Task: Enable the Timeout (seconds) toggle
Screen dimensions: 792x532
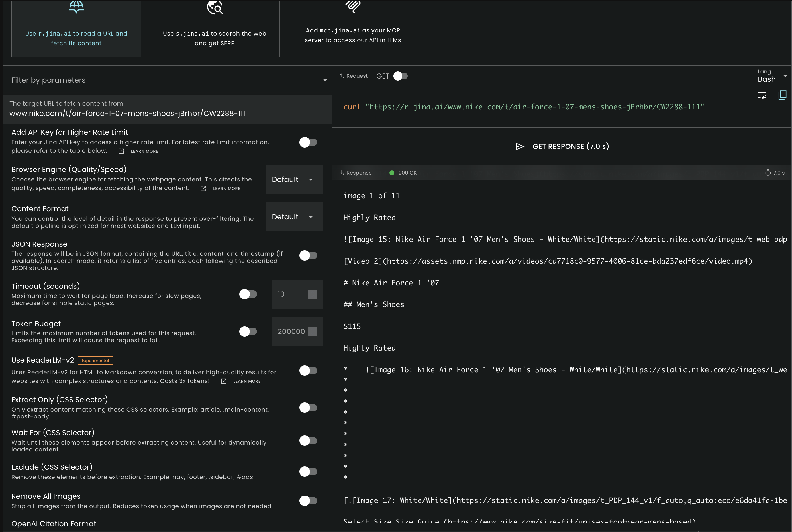Action: click(248, 294)
